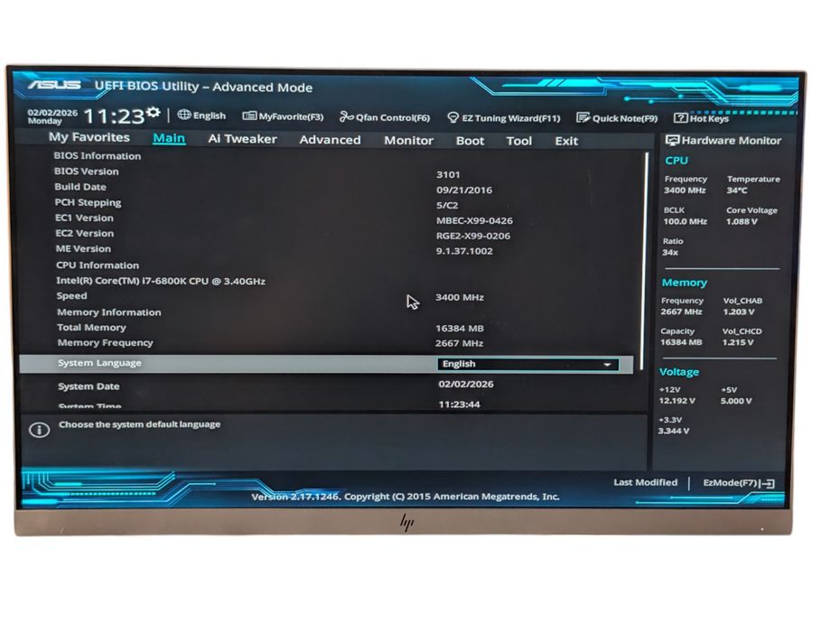Click the gear icon beside the clock
840x632 pixels.
[154, 112]
